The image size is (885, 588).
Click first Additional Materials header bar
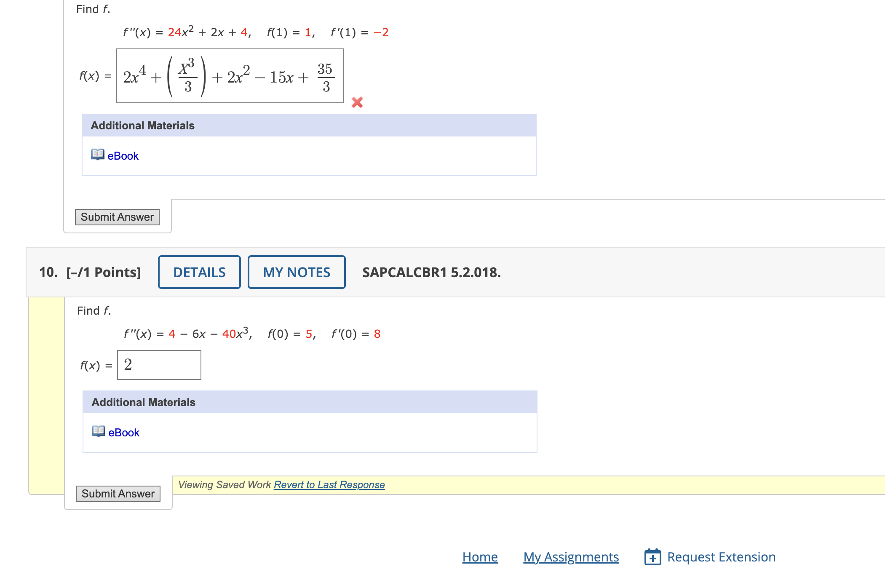[x=309, y=126]
